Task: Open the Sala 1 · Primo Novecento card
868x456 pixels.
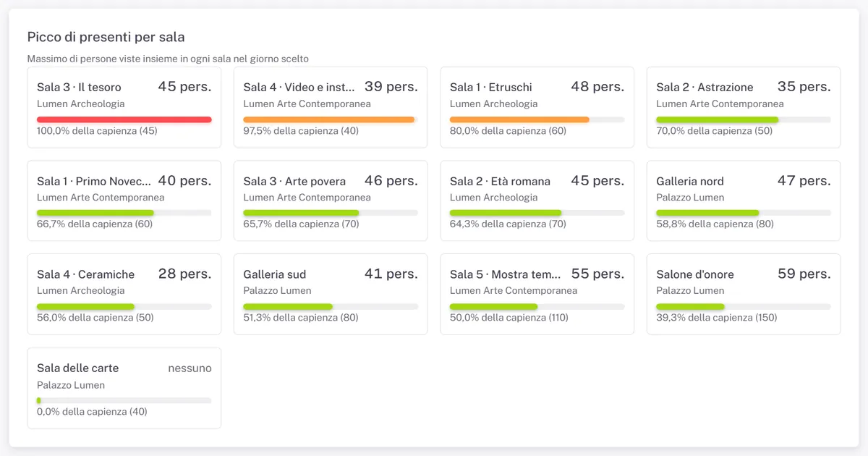Action: [x=124, y=200]
